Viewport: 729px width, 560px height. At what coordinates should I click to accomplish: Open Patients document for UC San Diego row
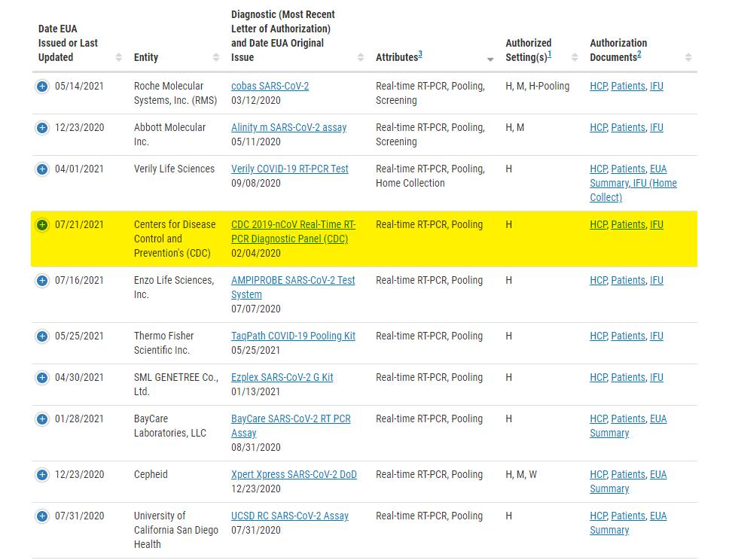pyautogui.click(x=628, y=516)
